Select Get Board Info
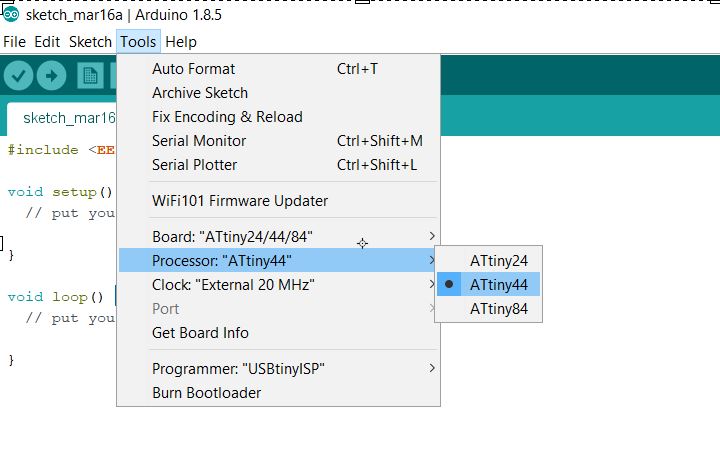 (x=200, y=333)
